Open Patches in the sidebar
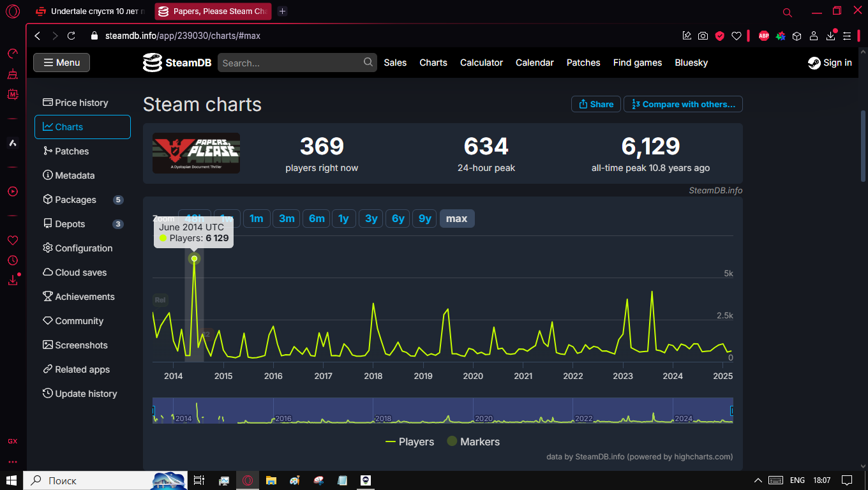The image size is (868, 490). [82, 151]
